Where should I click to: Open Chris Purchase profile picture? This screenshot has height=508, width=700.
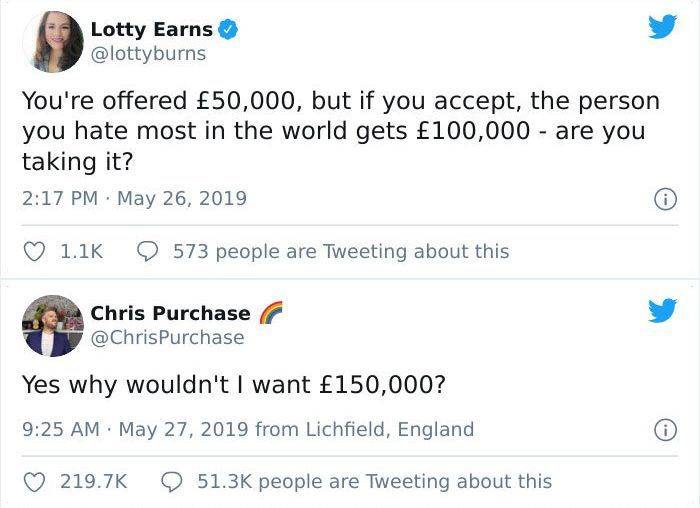coord(52,326)
